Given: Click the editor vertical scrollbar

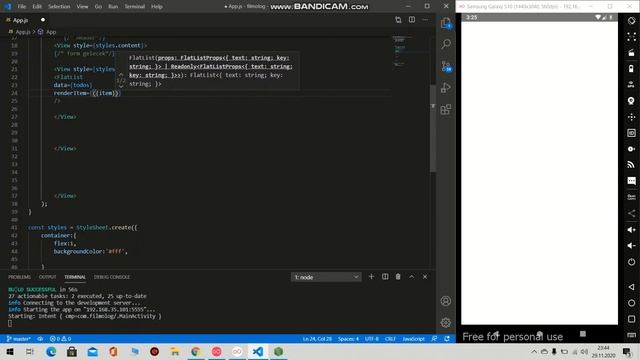Looking at the screenshot, I should (x=433, y=129).
